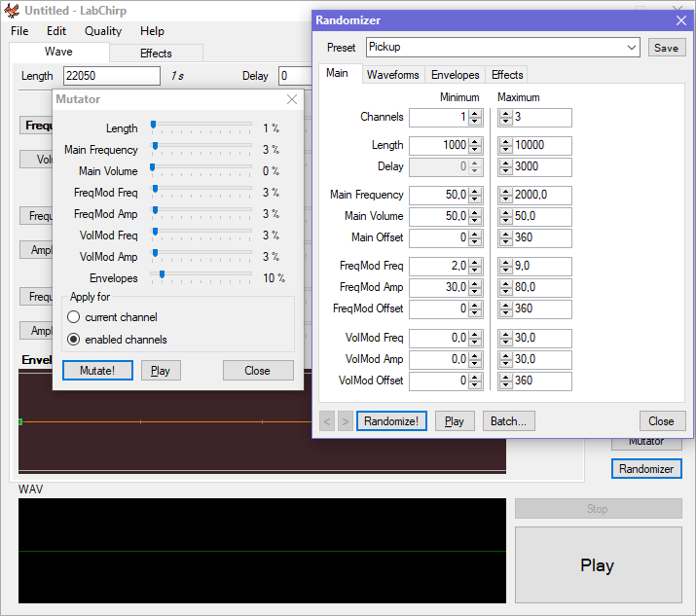696x616 pixels.
Task: Open the Preset dropdown showing Pickup
Action: click(x=503, y=47)
